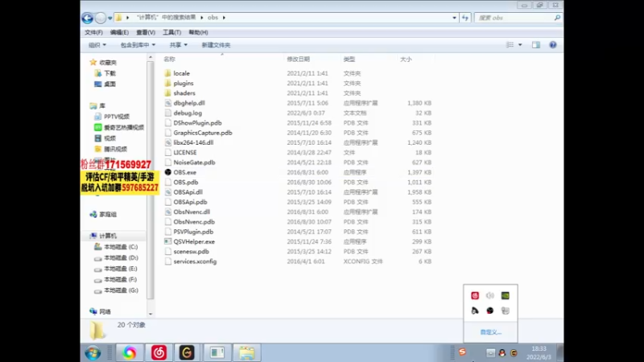Select PPTV视频 library in sidebar
The width and height of the screenshot is (644, 362).
coord(117,117)
